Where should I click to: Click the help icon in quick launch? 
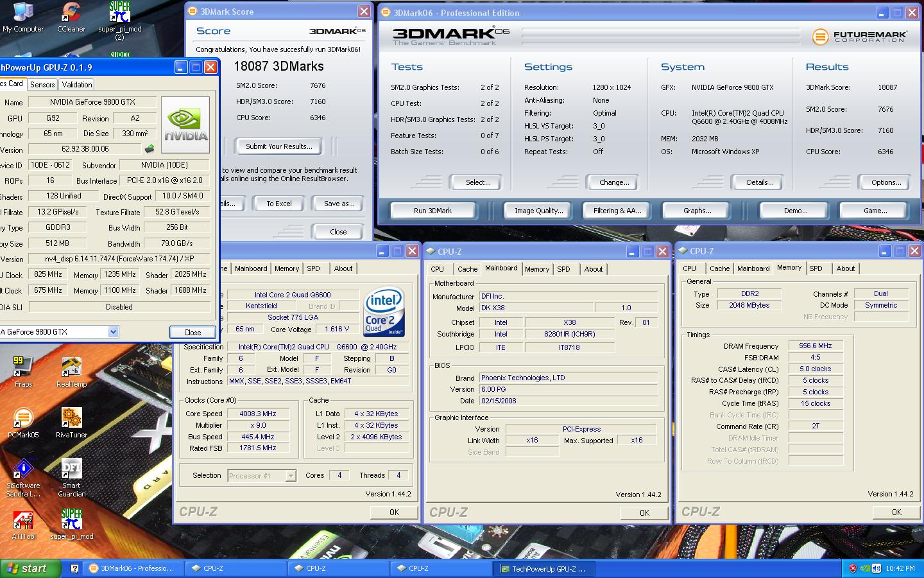pos(74,568)
